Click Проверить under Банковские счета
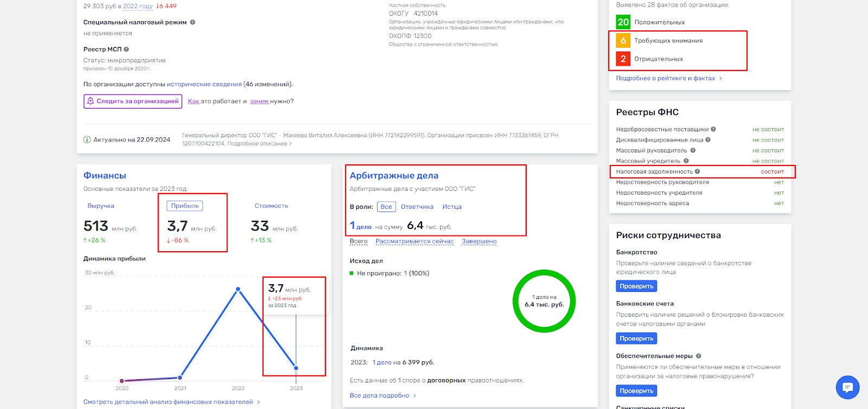The width and height of the screenshot is (868, 409). click(x=636, y=338)
